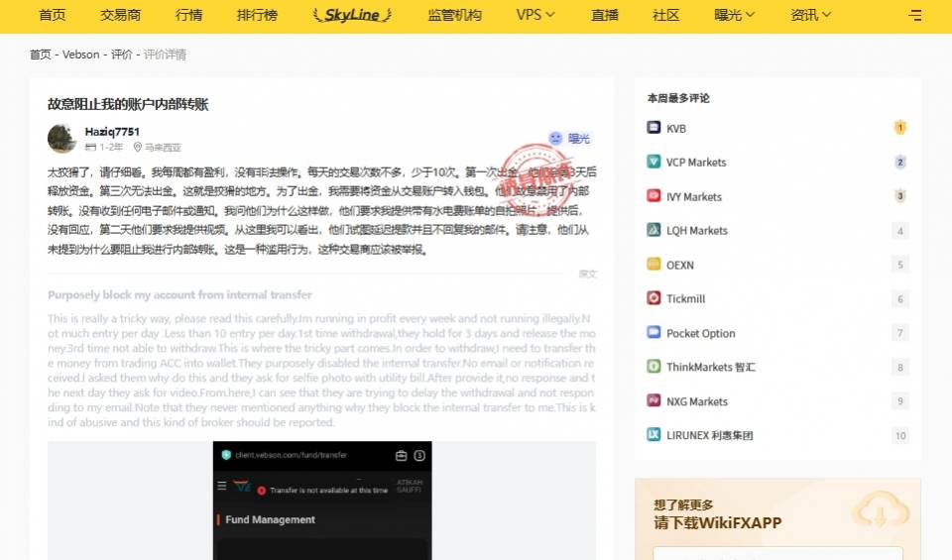Click the 评价 breadcrumb link
The width and height of the screenshot is (952, 560).
coord(121,54)
